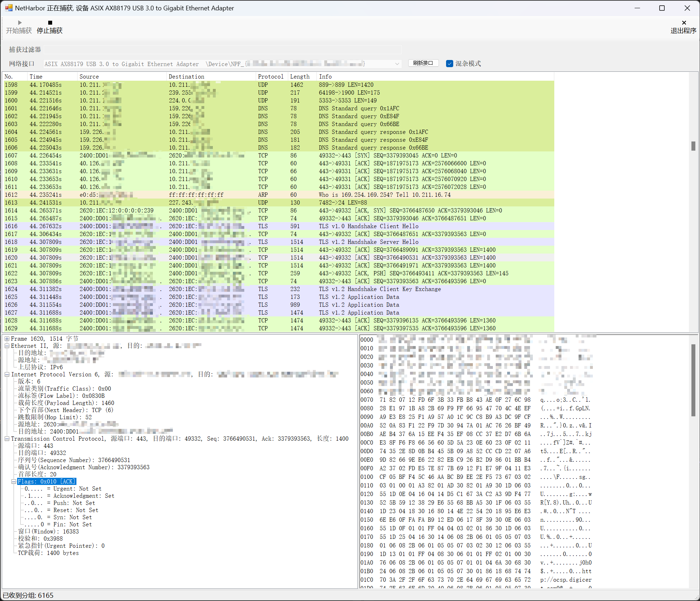Select packet 1629 TCP row
This screenshot has height=601, width=700.
[x=279, y=328]
